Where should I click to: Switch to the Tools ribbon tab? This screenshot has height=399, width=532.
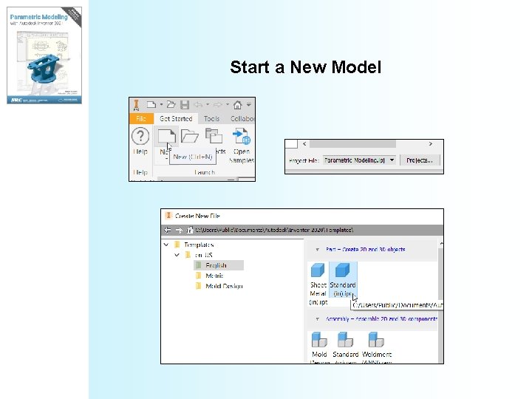click(x=211, y=118)
